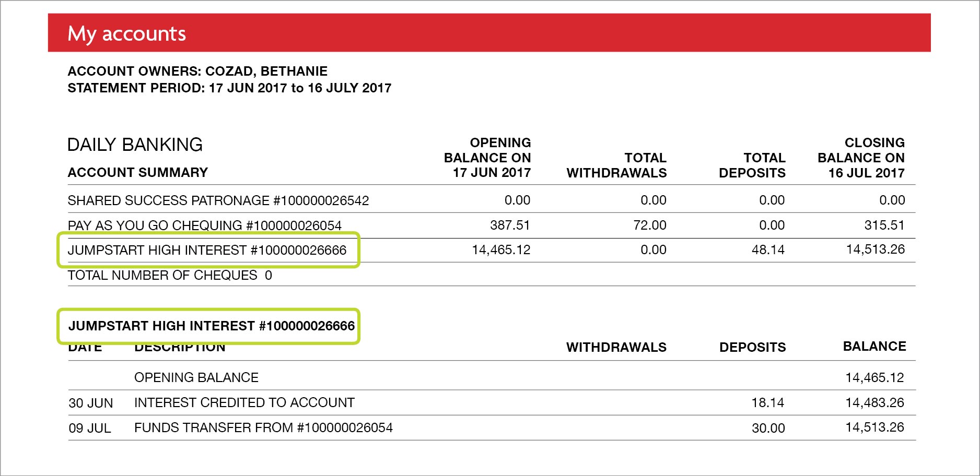This screenshot has width=980, height=476.
Task: Click the Opening Balance transaction row label
Action: (196, 377)
